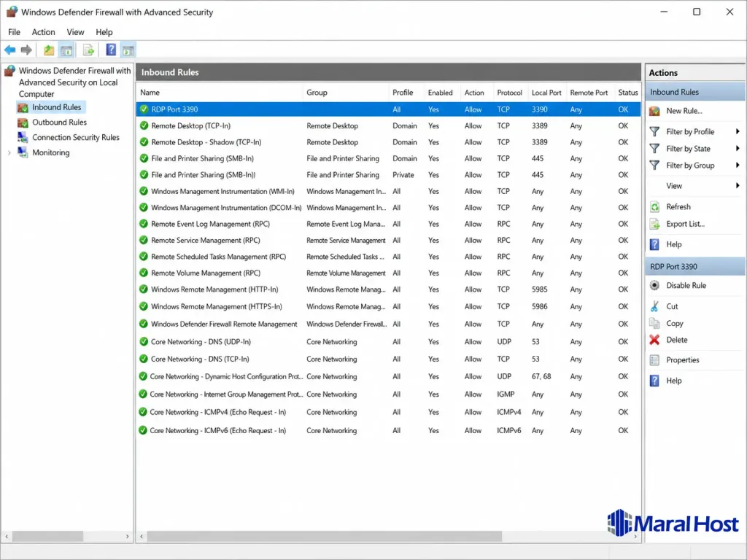
Task: Click Help under Inbound Rules actions section
Action: (673, 244)
